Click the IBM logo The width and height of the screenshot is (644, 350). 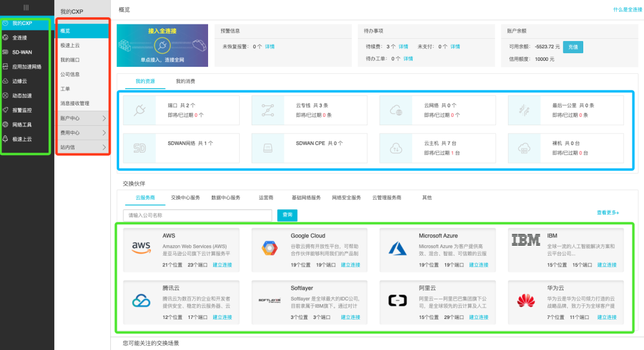[x=526, y=240]
